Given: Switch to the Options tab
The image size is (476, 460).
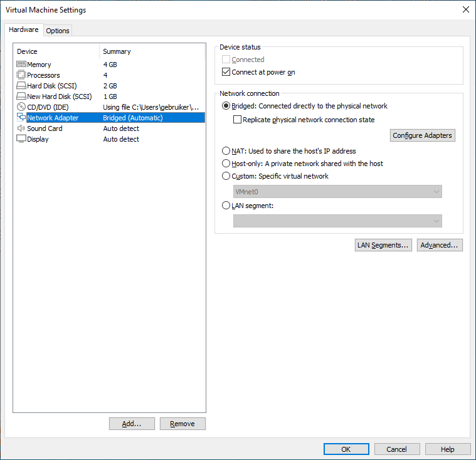Looking at the screenshot, I should tap(58, 31).
